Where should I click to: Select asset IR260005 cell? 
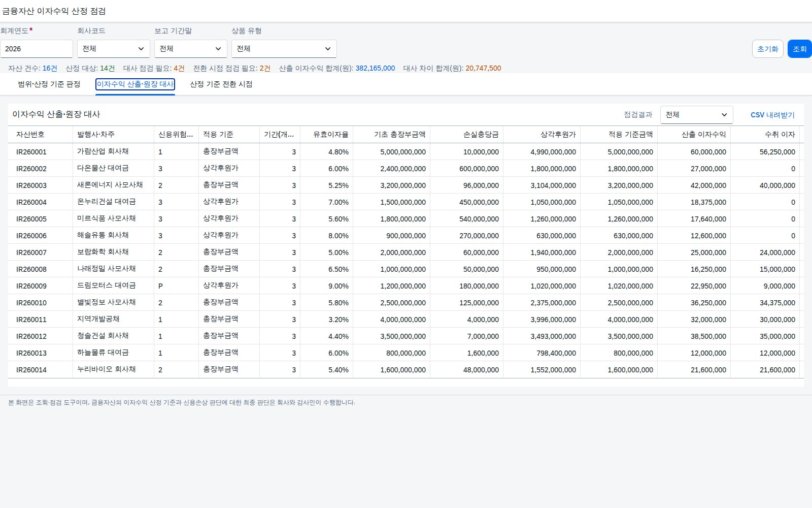(41, 219)
